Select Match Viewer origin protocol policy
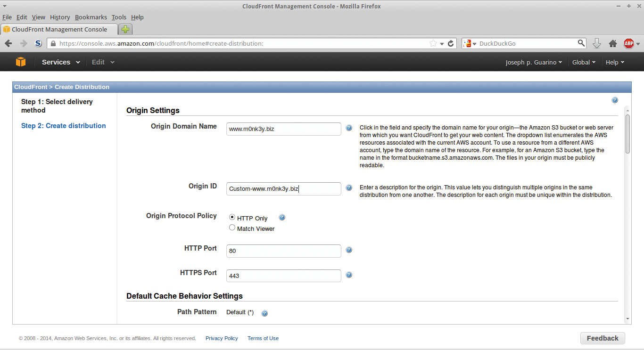Viewport: 644px width, 350px height. [x=232, y=228]
